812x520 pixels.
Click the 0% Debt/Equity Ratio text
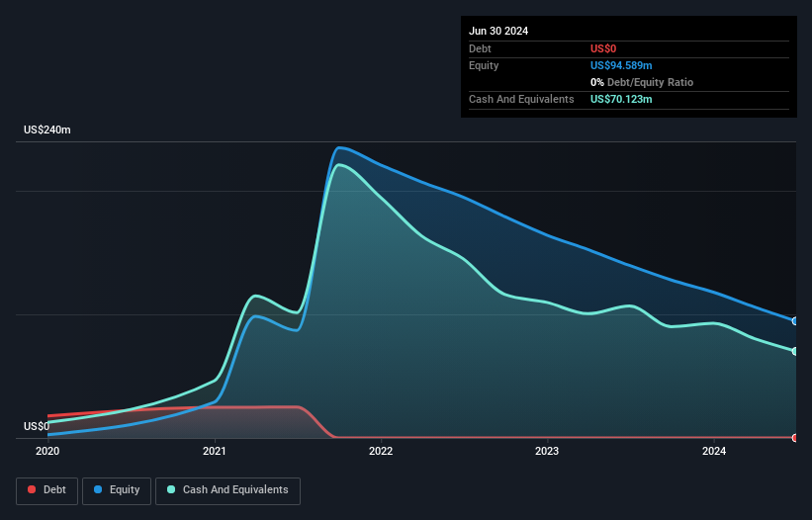642,82
